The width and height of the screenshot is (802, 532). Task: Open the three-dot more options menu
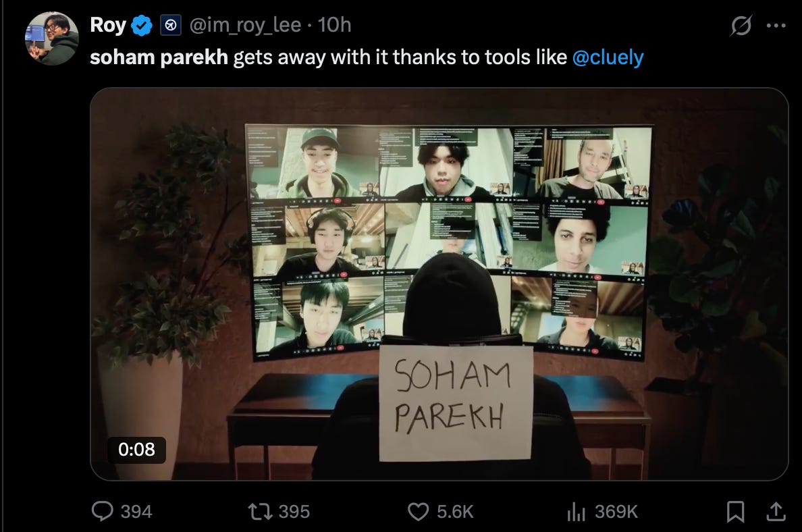(776, 25)
